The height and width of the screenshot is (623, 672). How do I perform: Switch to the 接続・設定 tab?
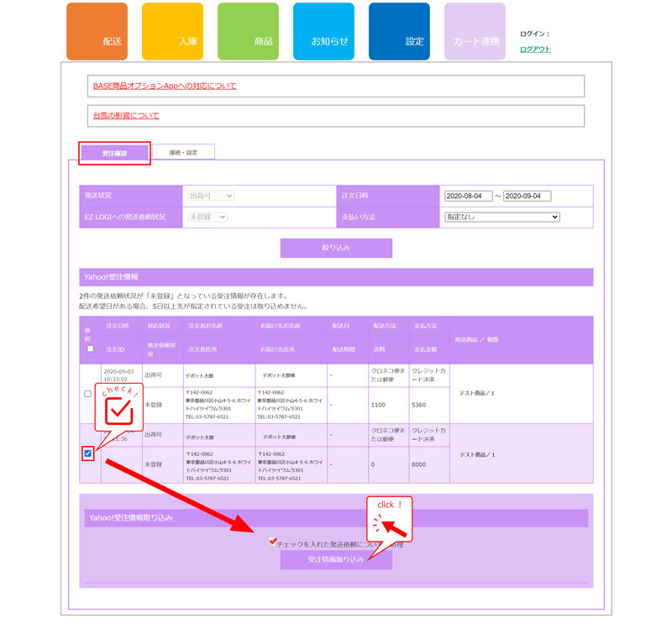click(x=183, y=152)
